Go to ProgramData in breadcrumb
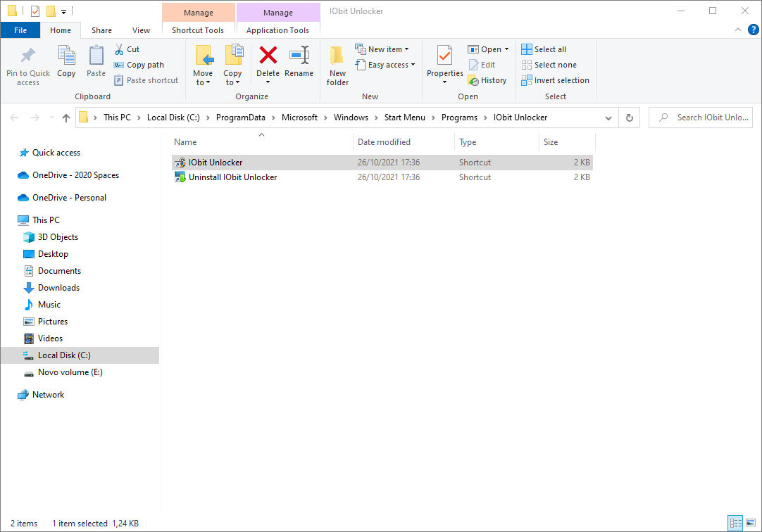This screenshot has width=762, height=532. 241,118
